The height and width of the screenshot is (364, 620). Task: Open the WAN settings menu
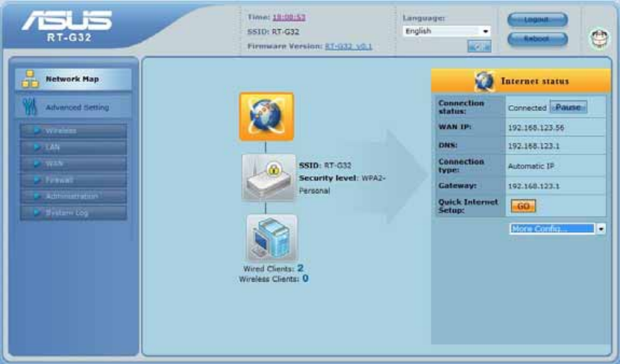click(x=74, y=163)
